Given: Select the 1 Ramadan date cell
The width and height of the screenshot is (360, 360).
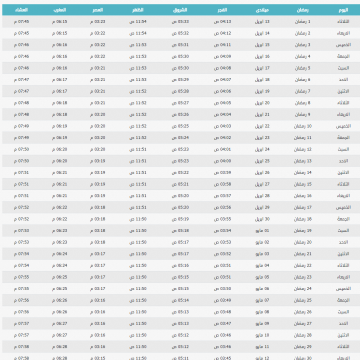Looking at the screenshot, I should coord(303,22).
